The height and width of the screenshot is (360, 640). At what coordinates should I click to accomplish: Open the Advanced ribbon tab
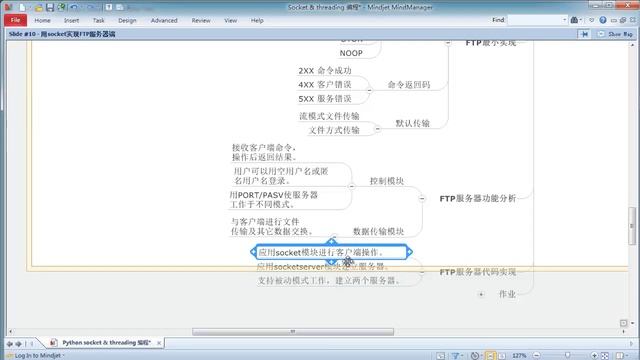[164, 20]
